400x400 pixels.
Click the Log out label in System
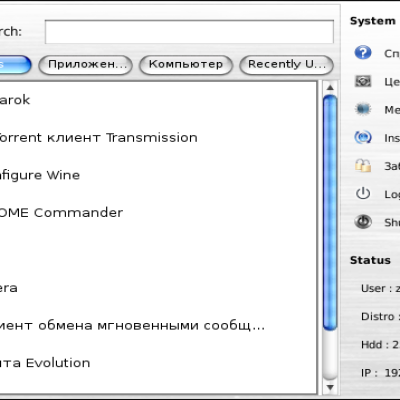[x=392, y=194]
